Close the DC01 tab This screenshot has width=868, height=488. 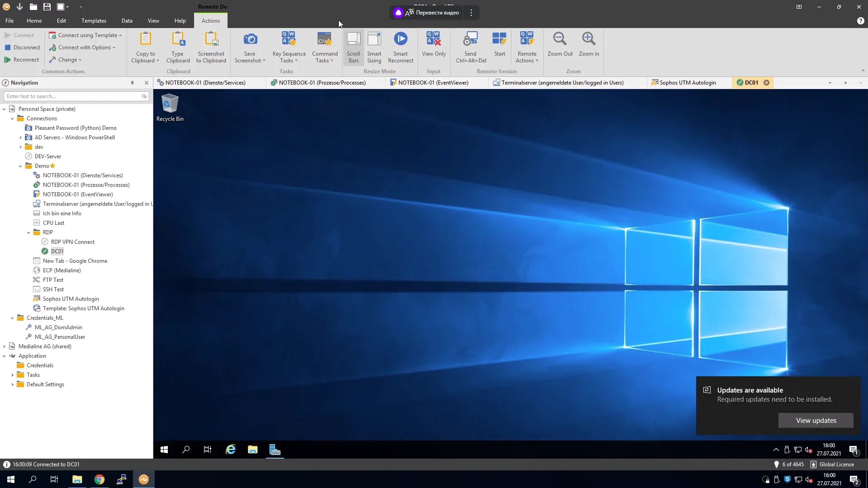pyautogui.click(x=766, y=83)
